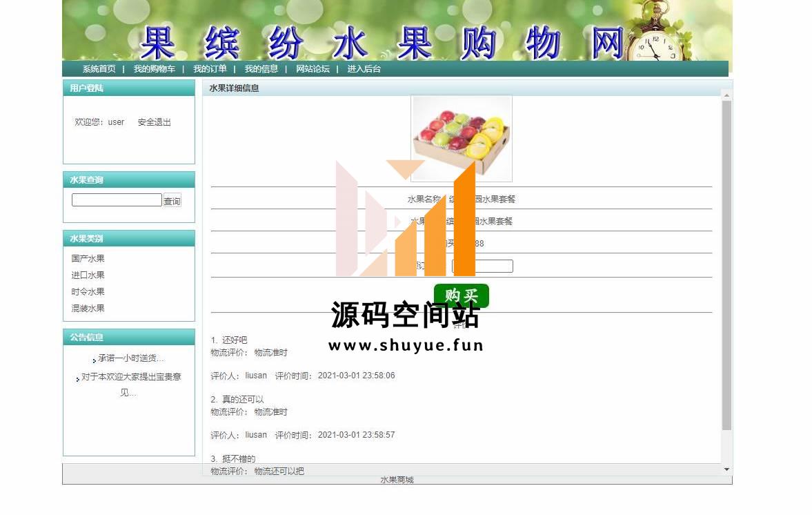
Task: Focus the 水果查询 search text box
Action: (x=117, y=200)
